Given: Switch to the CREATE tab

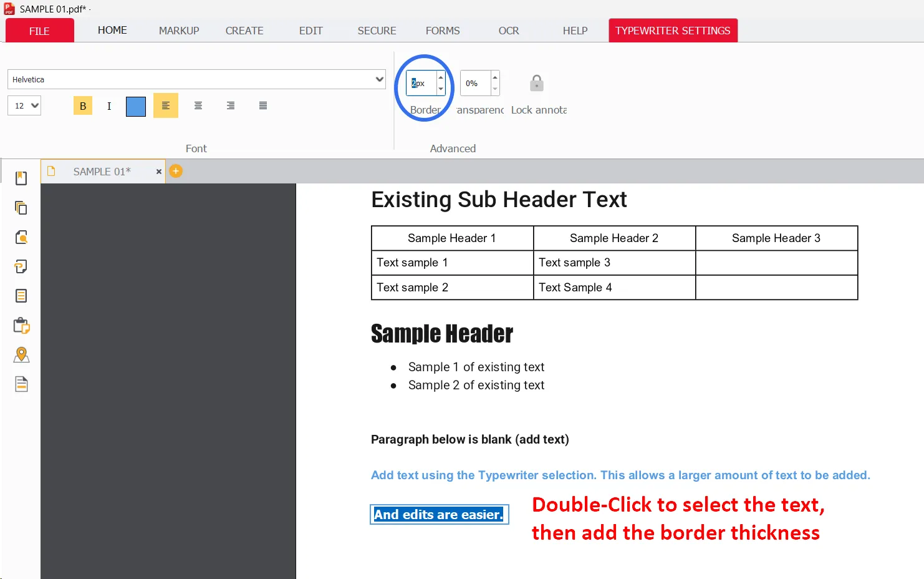Looking at the screenshot, I should (x=244, y=31).
